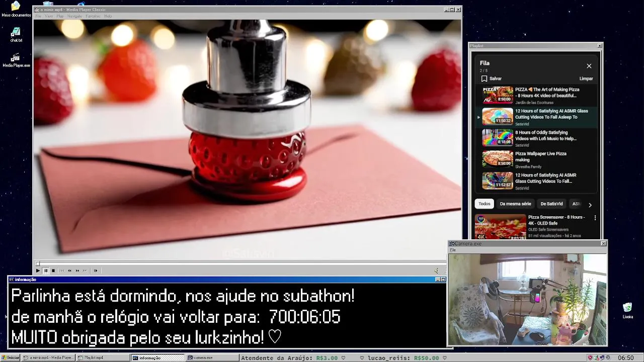The width and height of the screenshot is (644, 362).
Task: Open Meus documentos desktop folder
Action: [16, 9]
